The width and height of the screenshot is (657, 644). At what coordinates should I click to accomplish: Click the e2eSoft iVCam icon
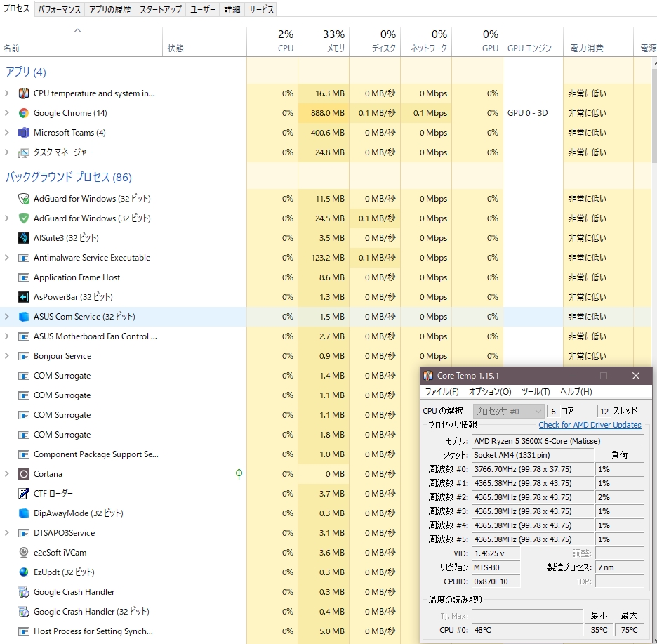click(24, 553)
